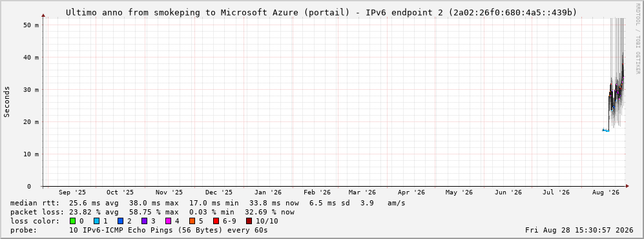
Task: Click the magenta loss color 4 swatch
Action: 168,221
